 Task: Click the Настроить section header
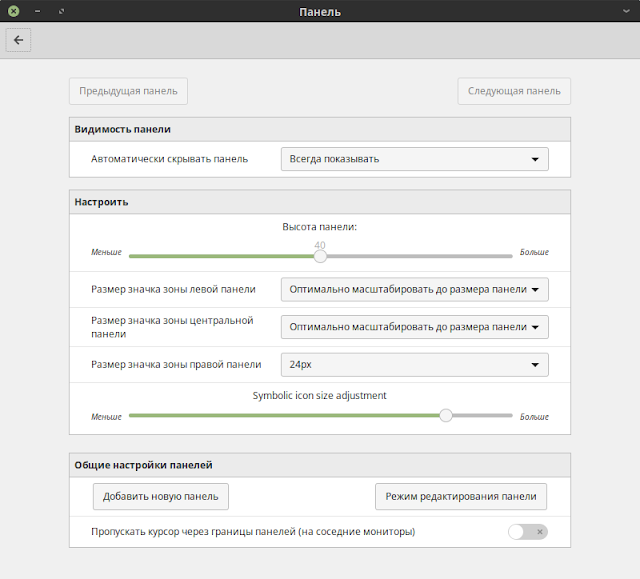(x=320, y=202)
